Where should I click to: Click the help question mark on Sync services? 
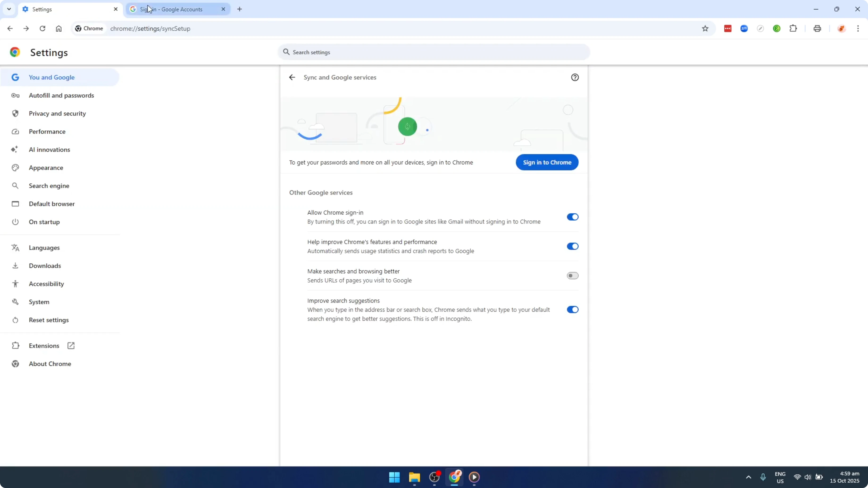pos(575,77)
